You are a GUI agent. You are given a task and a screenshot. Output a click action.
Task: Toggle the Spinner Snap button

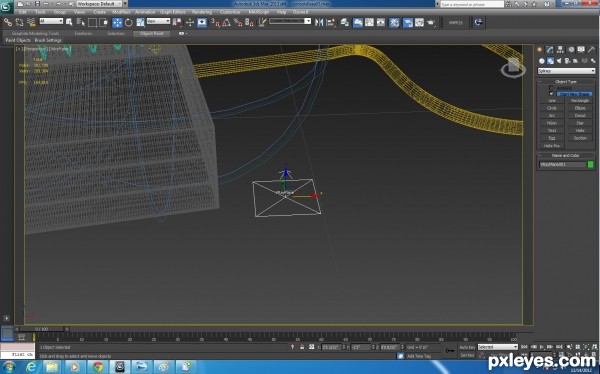pyautogui.click(x=249, y=23)
